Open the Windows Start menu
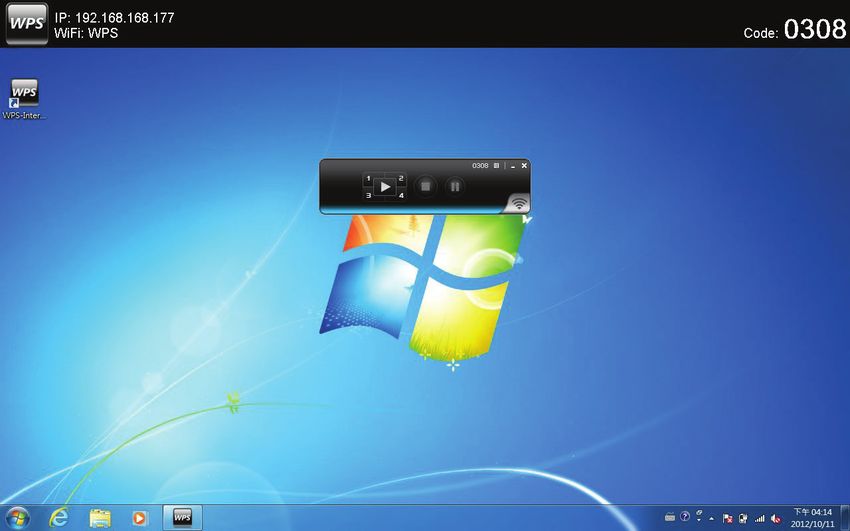The image size is (850, 531). point(18,518)
